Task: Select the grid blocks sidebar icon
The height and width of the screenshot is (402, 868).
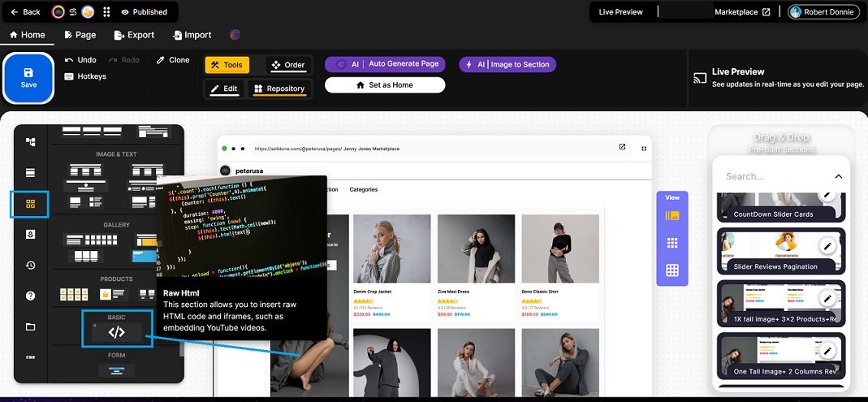Action: 30,204
